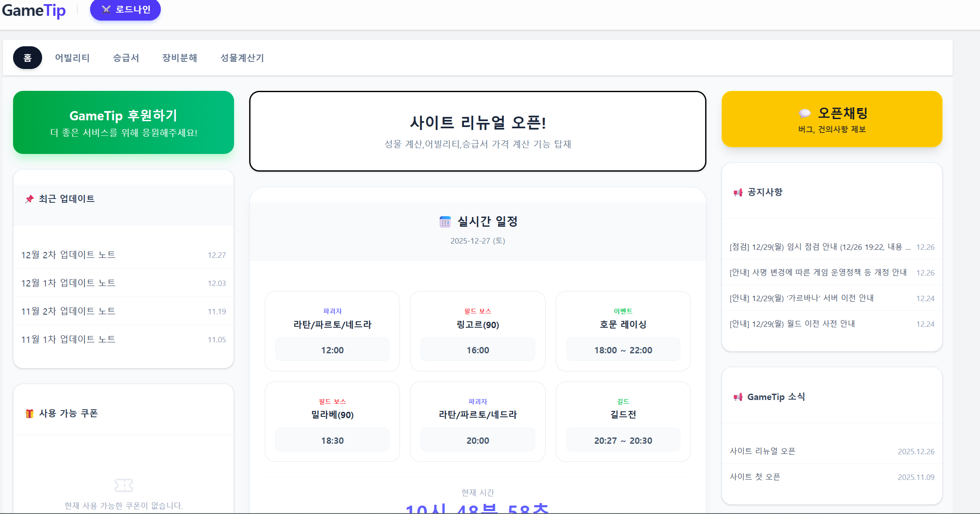
Task: Click the crossed swords icon beside 로드나인
Action: coord(106,10)
